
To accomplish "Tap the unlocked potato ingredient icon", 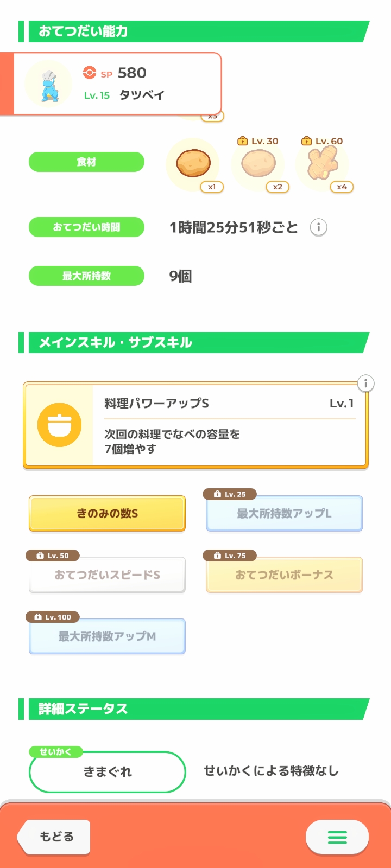I will point(193,163).
